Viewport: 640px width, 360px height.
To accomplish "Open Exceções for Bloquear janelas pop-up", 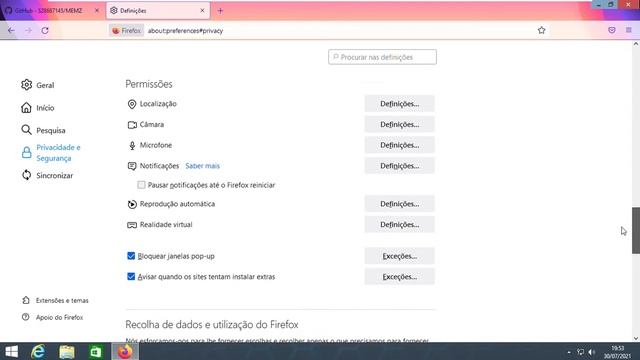I will coord(400,256).
